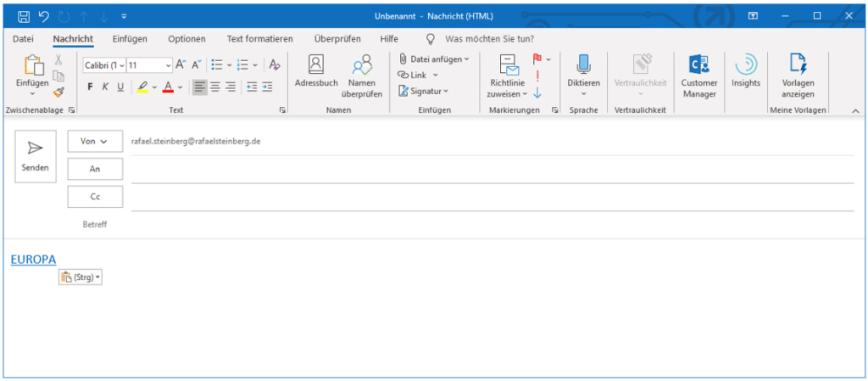Center the text

coord(215,87)
